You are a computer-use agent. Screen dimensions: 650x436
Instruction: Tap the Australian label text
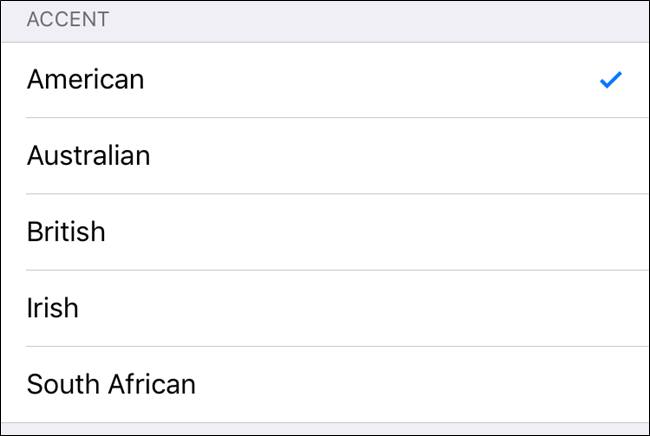(89, 156)
